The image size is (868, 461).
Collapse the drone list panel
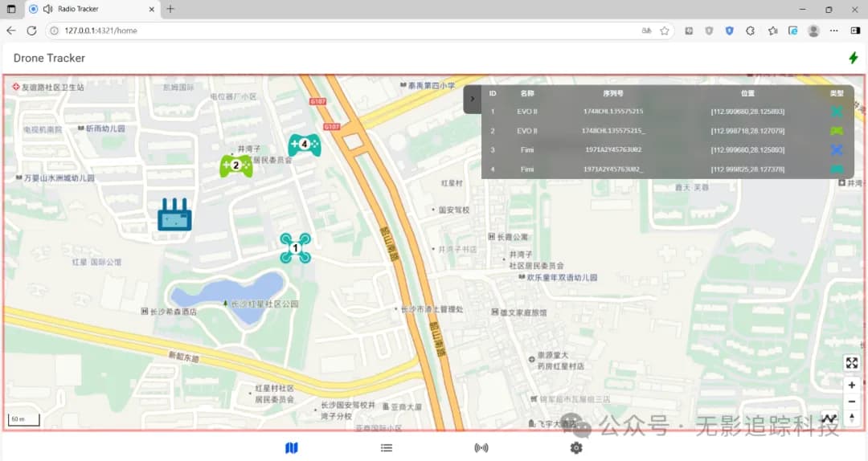tap(473, 99)
